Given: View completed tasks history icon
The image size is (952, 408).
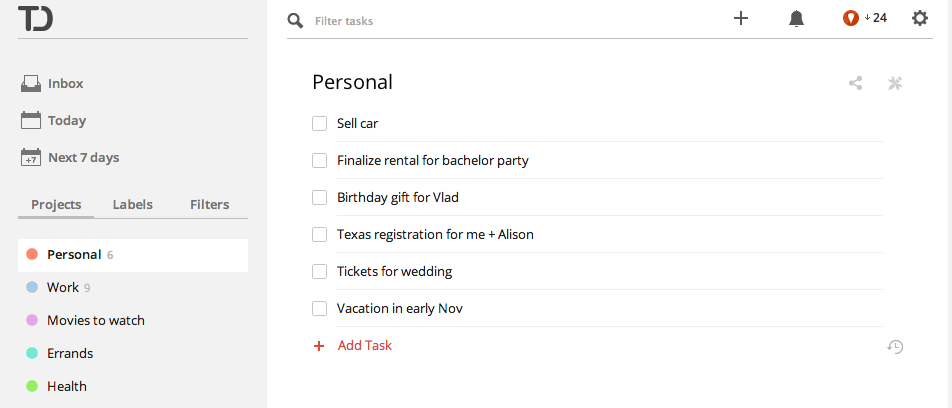Looking at the screenshot, I should [895, 347].
